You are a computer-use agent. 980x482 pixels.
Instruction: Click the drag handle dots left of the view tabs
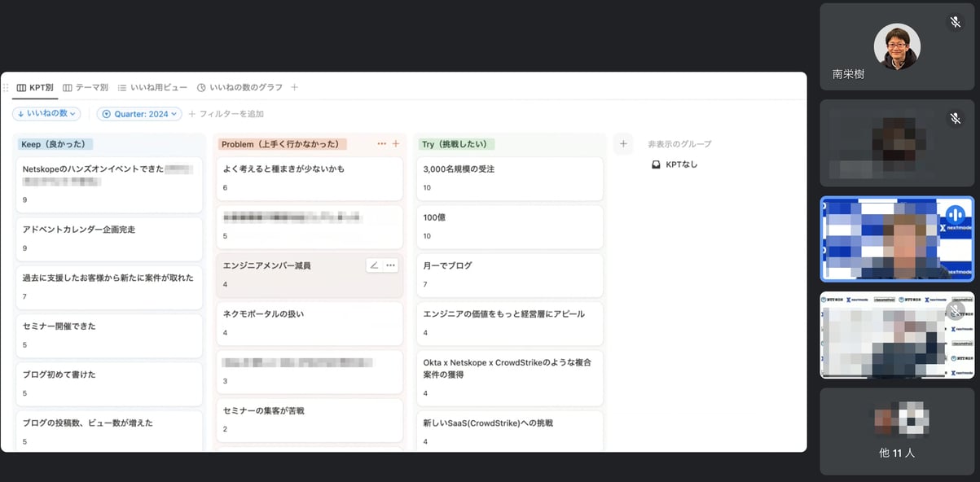pos(7,86)
